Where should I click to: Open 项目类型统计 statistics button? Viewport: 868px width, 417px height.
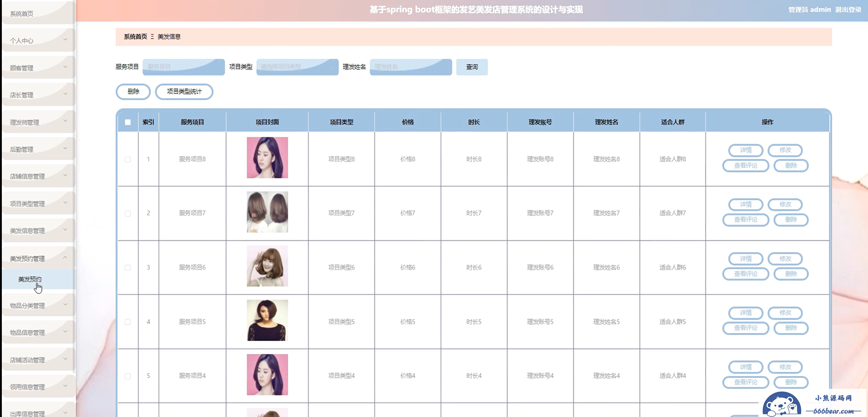pos(184,91)
